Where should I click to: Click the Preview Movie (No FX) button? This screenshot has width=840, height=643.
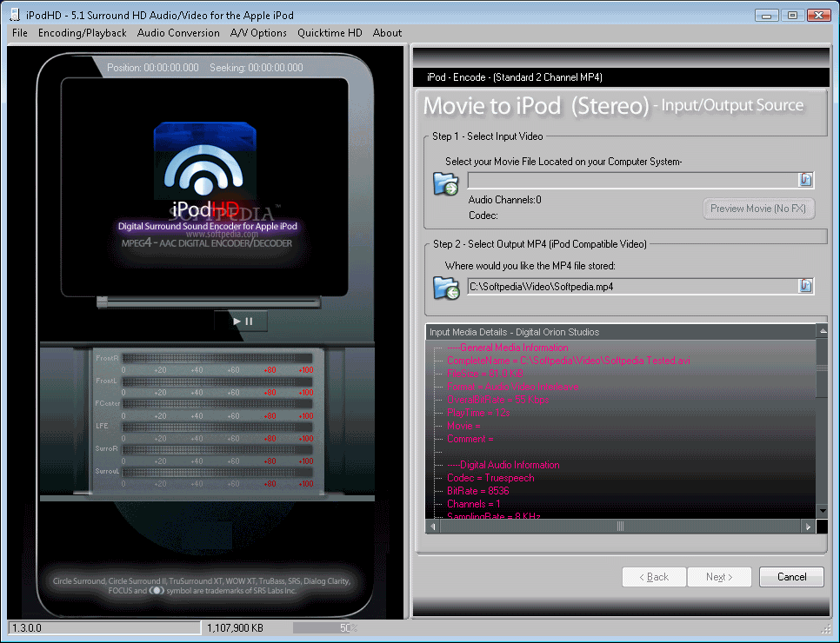tap(758, 209)
